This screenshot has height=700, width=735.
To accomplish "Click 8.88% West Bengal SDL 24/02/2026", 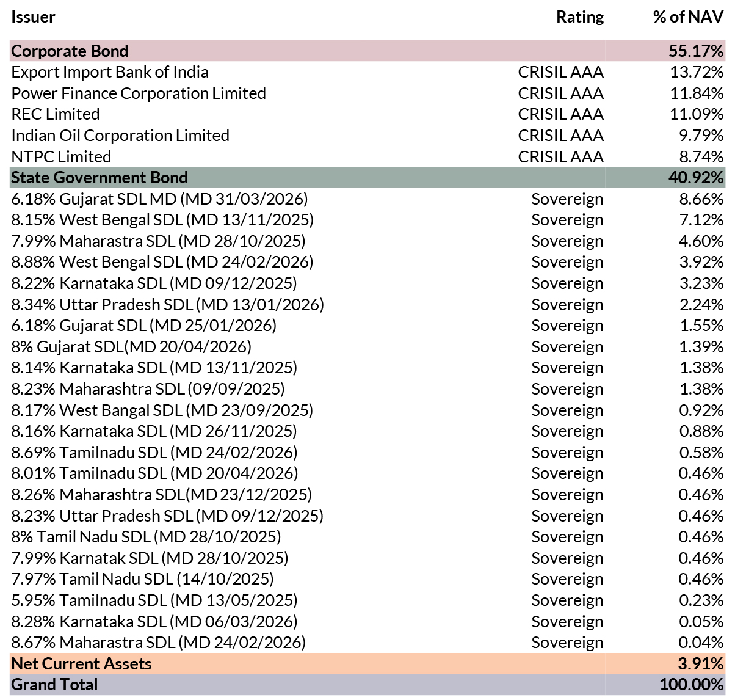I will pos(162,262).
